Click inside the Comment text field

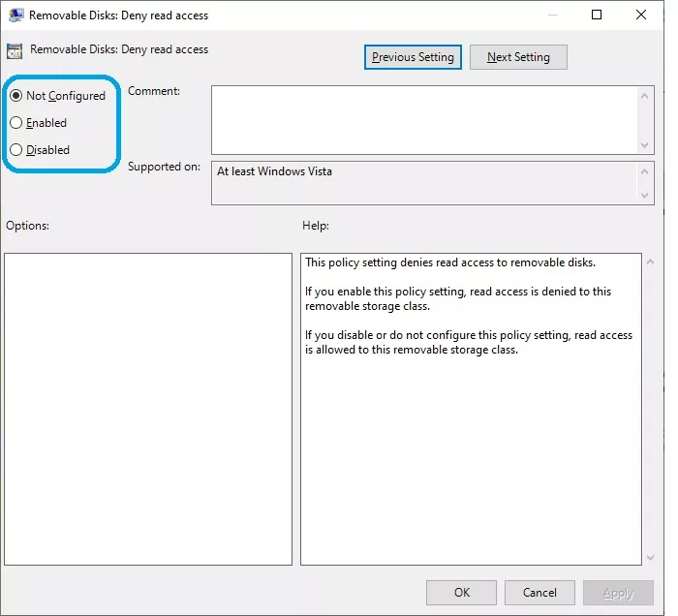[424, 120]
